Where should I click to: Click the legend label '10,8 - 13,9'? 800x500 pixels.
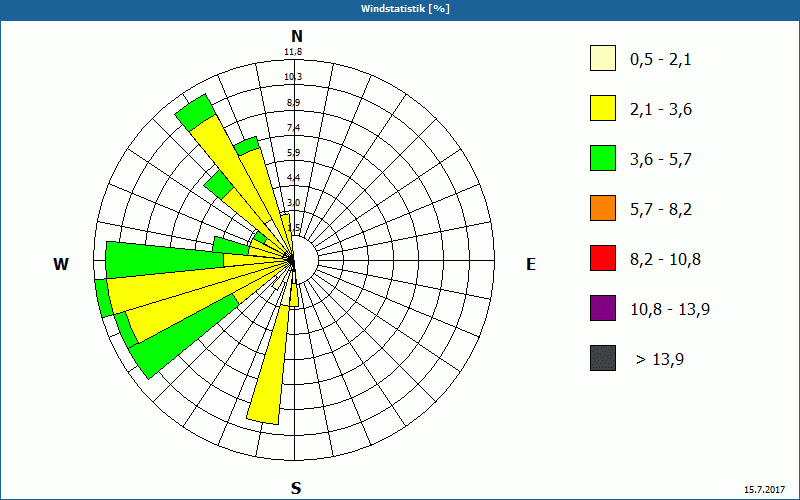(x=670, y=310)
